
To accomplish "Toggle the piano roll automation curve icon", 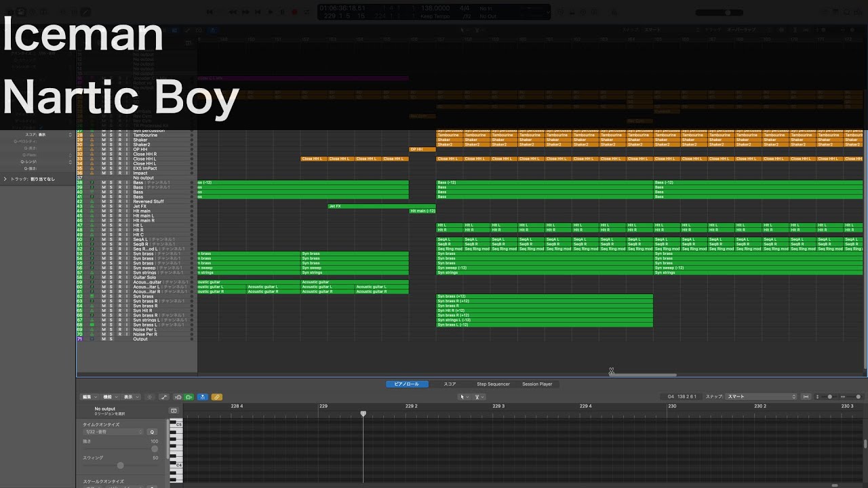I will (x=163, y=396).
